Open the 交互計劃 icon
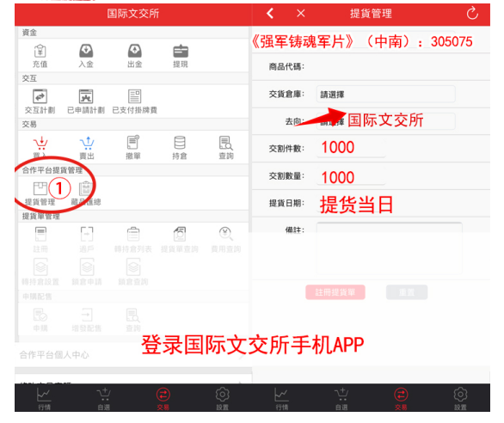 tap(40, 101)
